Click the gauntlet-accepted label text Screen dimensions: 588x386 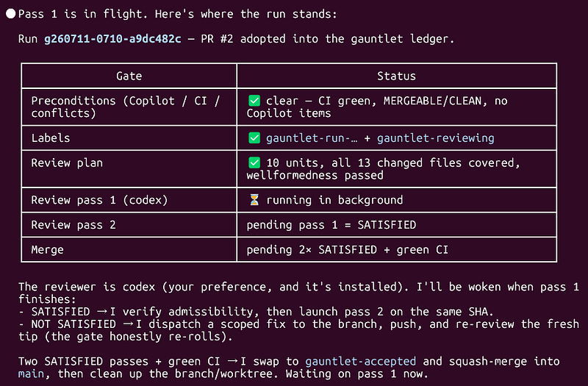tap(360, 361)
